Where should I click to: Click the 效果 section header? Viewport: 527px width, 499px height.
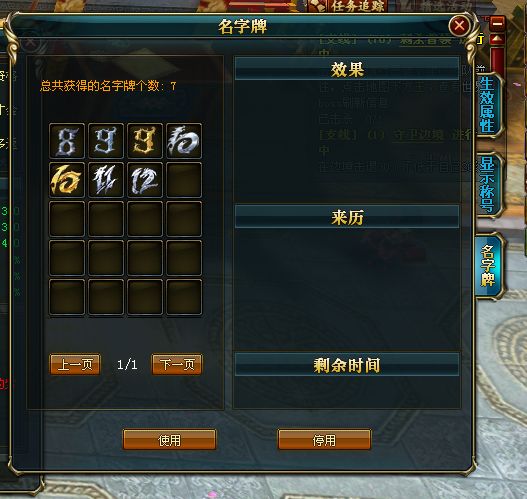pyautogui.click(x=347, y=69)
